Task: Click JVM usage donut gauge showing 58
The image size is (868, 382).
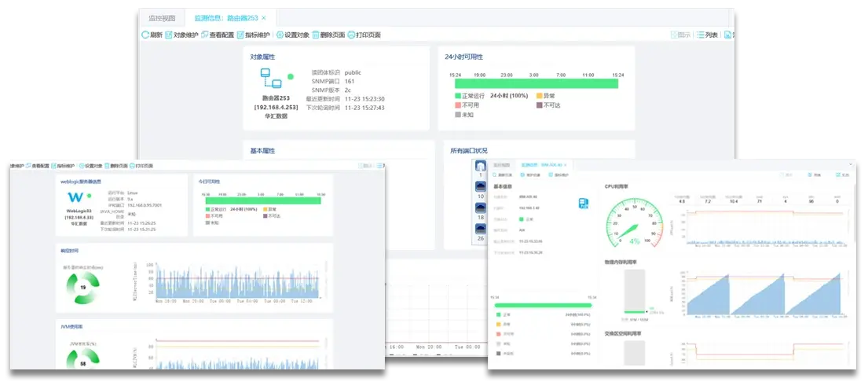Action: pos(82,359)
